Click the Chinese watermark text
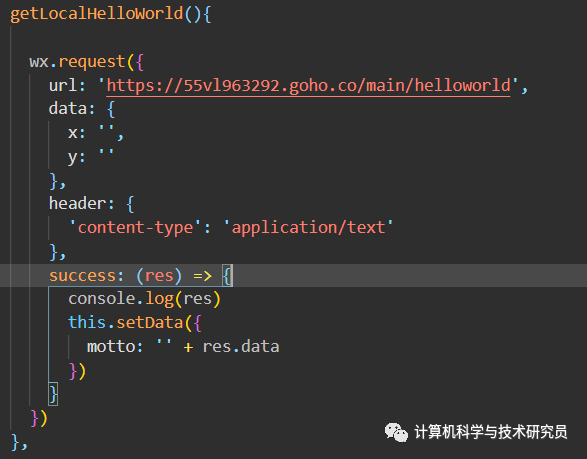 pos(491,432)
